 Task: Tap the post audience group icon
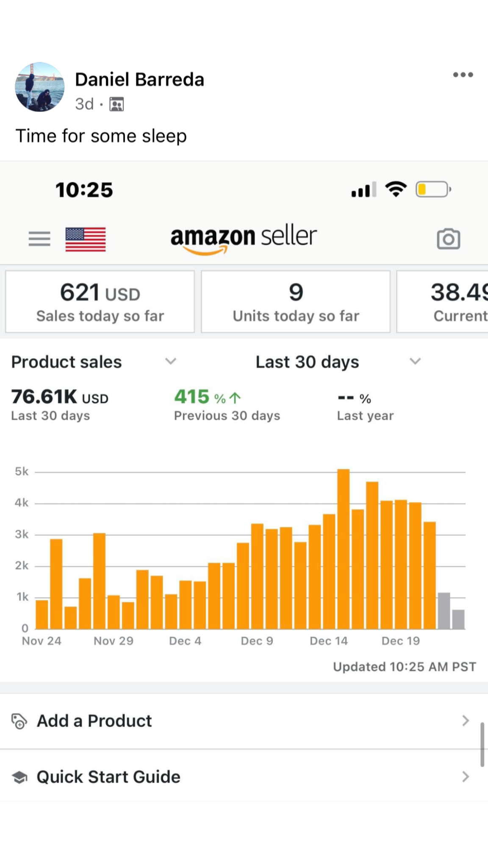[x=116, y=104]
